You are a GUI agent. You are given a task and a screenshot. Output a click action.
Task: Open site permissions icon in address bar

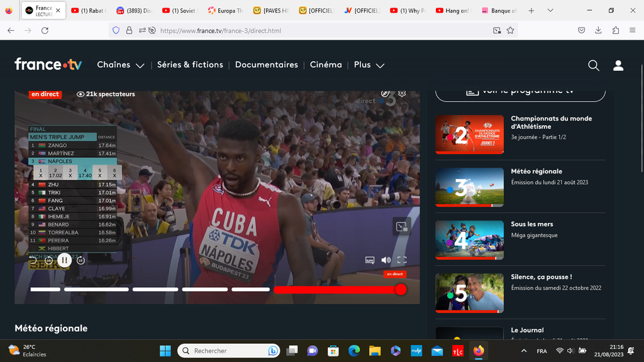click(x=142, y=30)
